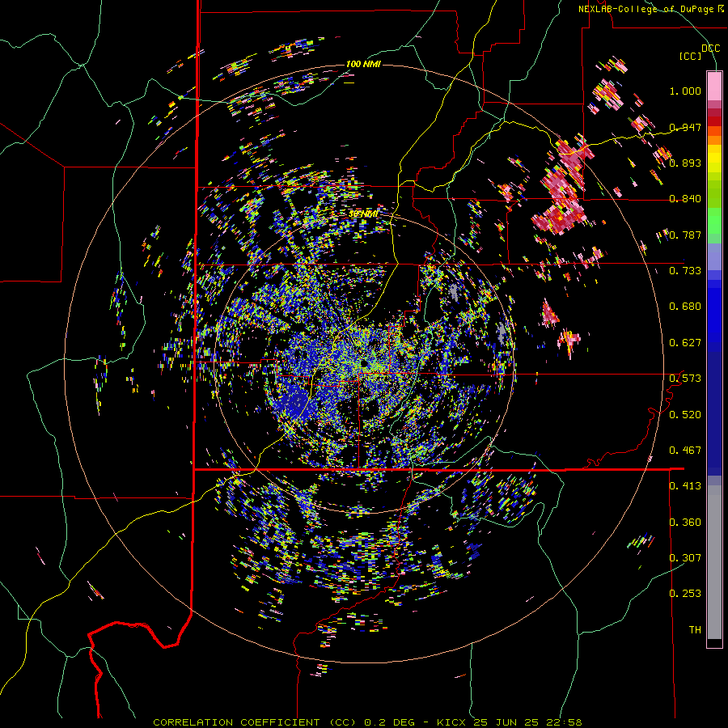Pick the gray lower color bar segment

pyautogui.click(x=714, y=562)
